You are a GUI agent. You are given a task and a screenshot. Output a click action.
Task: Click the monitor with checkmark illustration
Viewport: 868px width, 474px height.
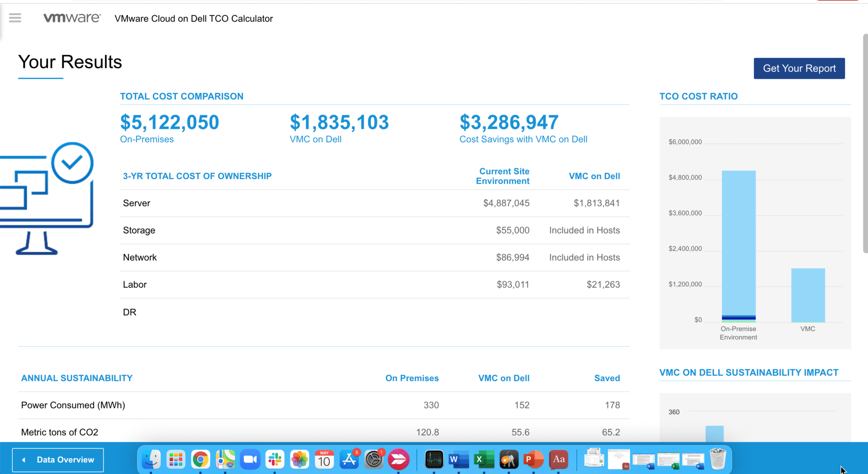(x=47, y=198)
